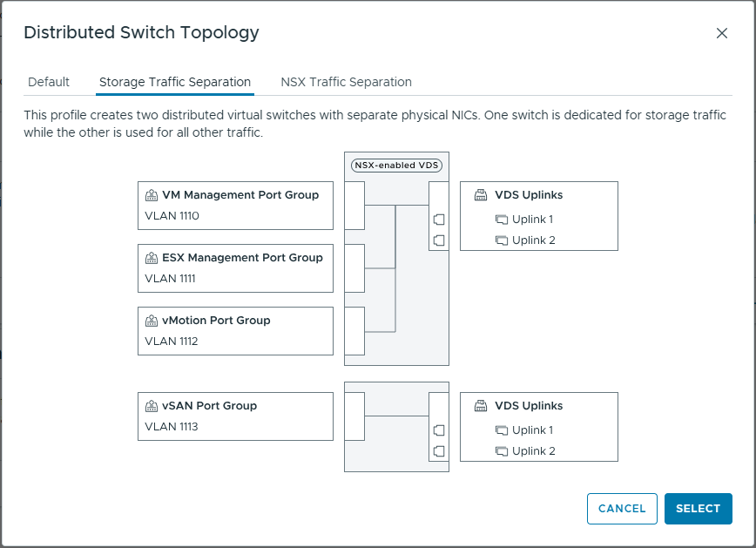Viewport: 756px width, 548px height.
Task: Click the Uplink 2 icon in top VDS
Action: pyautogui.click(x=501, y=240)
